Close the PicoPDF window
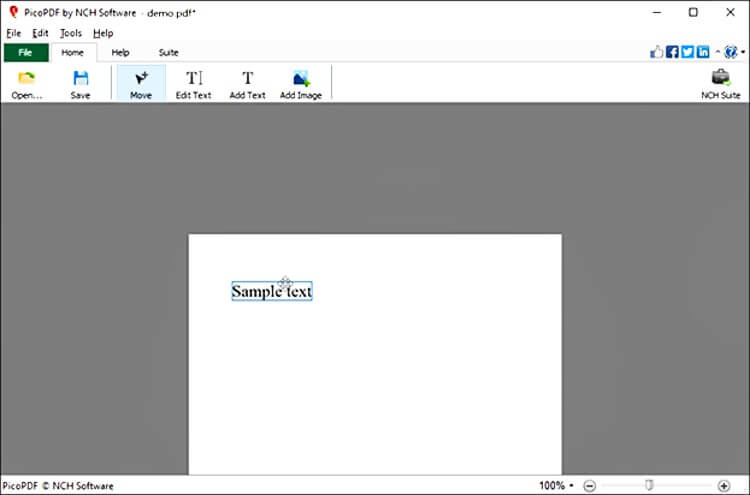This screenshot has width=750, height=495. click(x=730, y=12)
